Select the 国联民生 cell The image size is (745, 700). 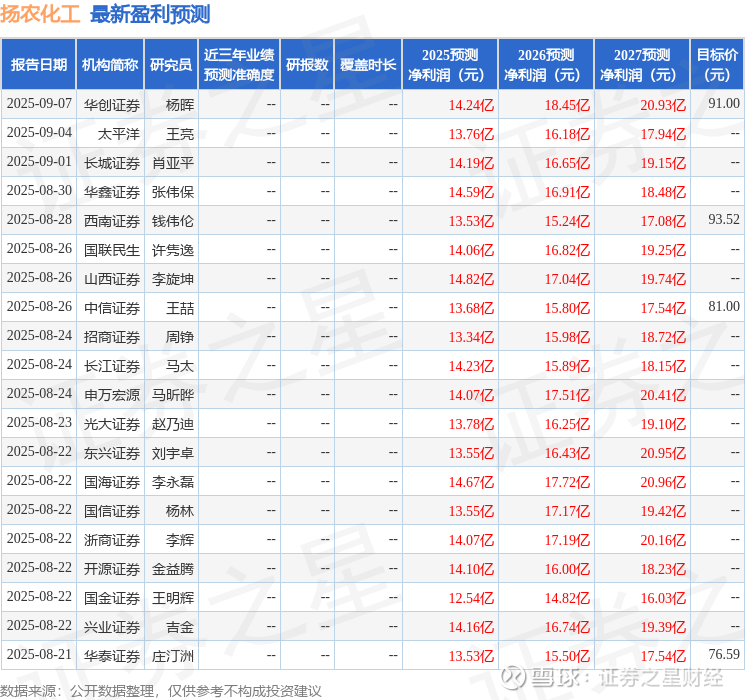pos(112,250)
